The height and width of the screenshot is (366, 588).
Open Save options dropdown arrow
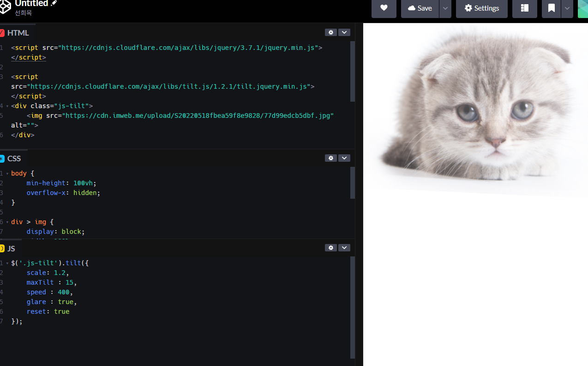[445, 8]
